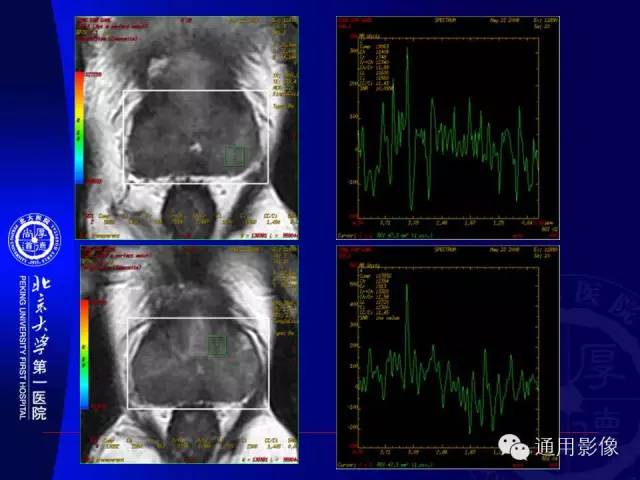Click the green WeChat speech-bubble icon
This screenshot has height=480, width=640.
[513, 446]
